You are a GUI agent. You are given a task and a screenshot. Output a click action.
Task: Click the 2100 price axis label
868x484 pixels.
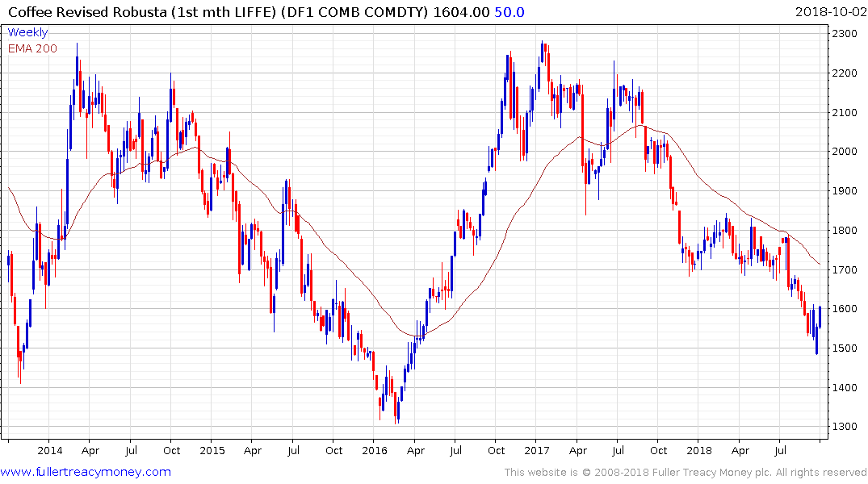[845, 112]
